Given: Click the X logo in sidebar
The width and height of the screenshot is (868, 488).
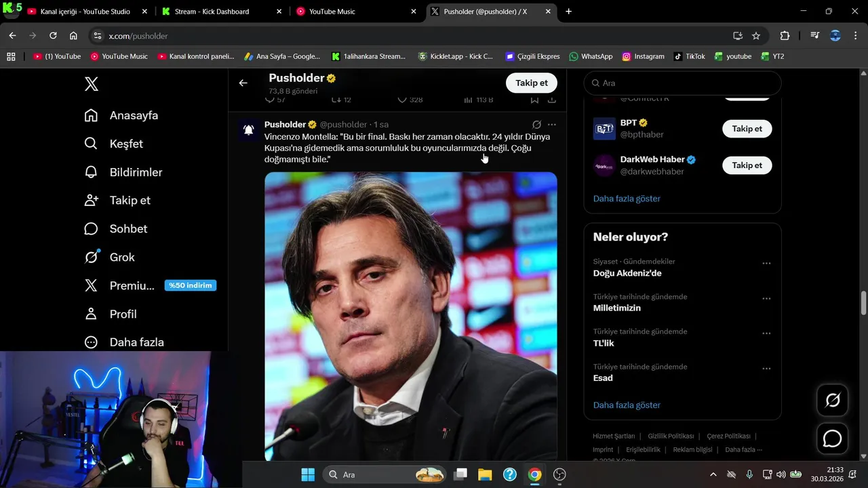Looking at the screenshot, I should [x=91, y=84].
